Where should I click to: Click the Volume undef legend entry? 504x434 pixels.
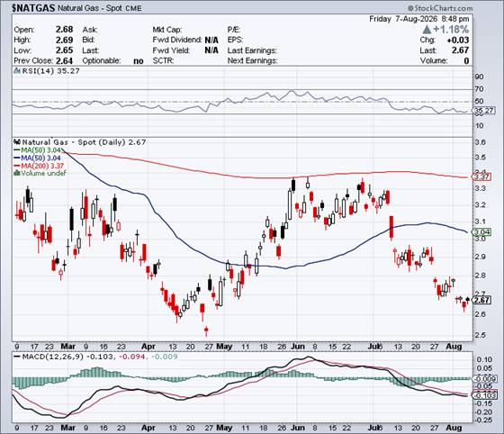(x=40, y=173)
